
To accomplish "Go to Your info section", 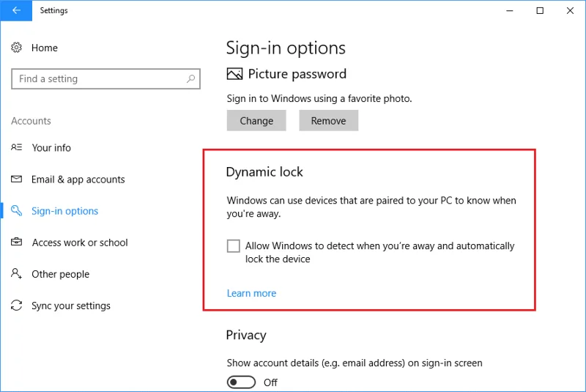I will click(x=51, y=147).
